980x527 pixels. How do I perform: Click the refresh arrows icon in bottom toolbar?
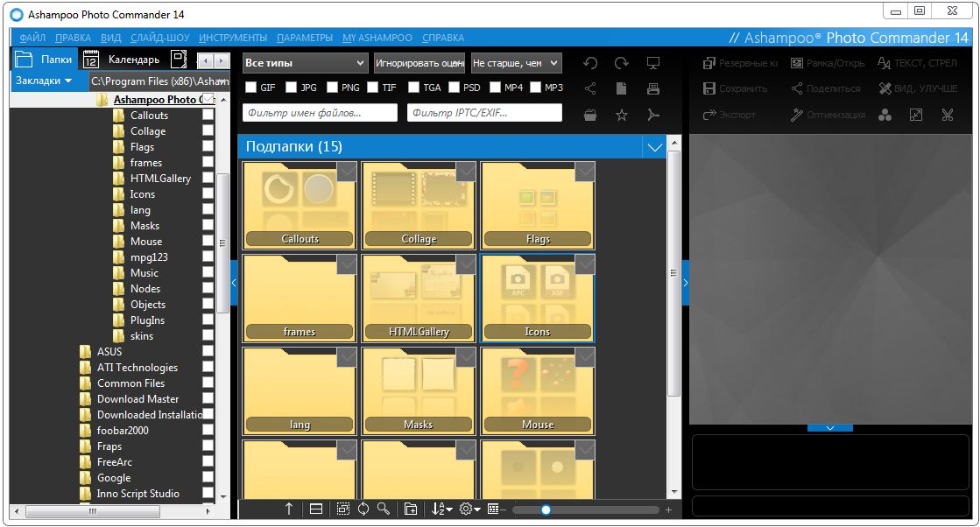(363, 509)
